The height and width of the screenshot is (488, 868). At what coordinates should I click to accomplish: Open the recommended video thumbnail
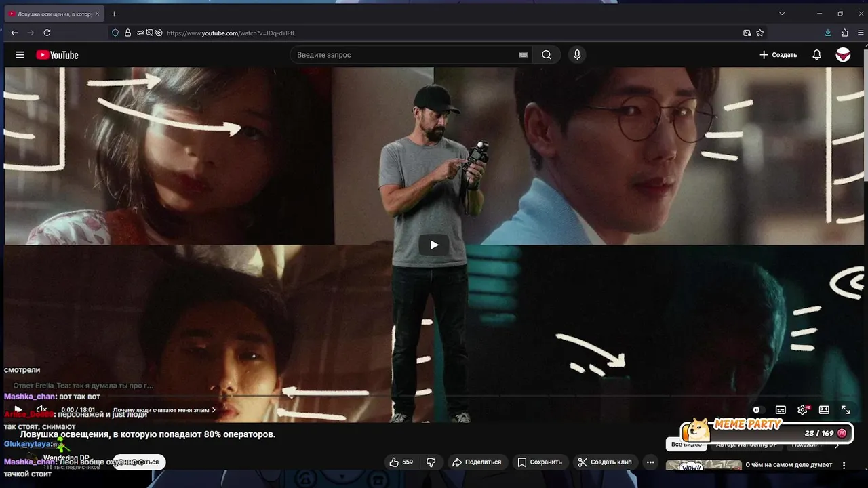point(704,466)
